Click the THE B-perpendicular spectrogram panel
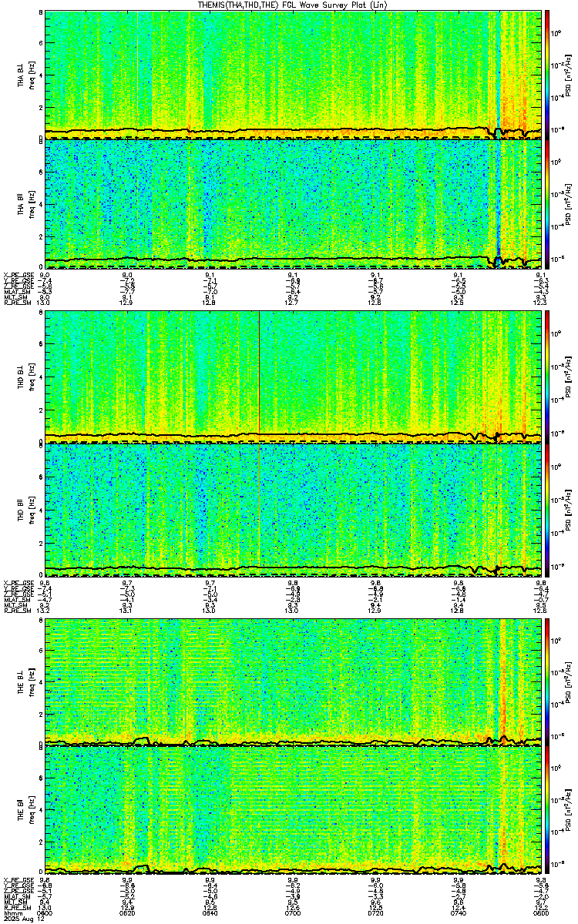This screenshot has height=924, width=578. pos(294,681)
